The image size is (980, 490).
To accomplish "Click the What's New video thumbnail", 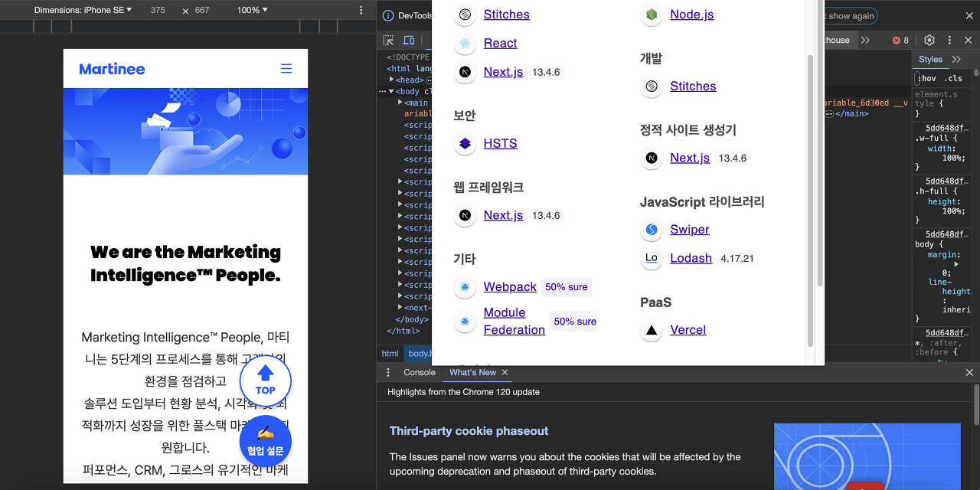I will [x=867, y=456].
